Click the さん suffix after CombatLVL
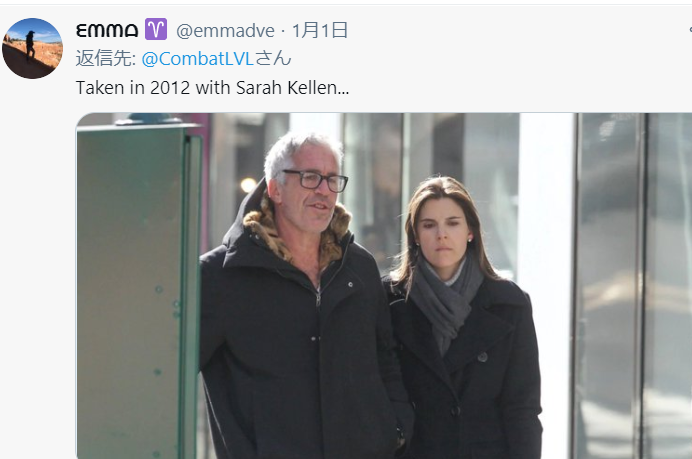 click(273, 59)
